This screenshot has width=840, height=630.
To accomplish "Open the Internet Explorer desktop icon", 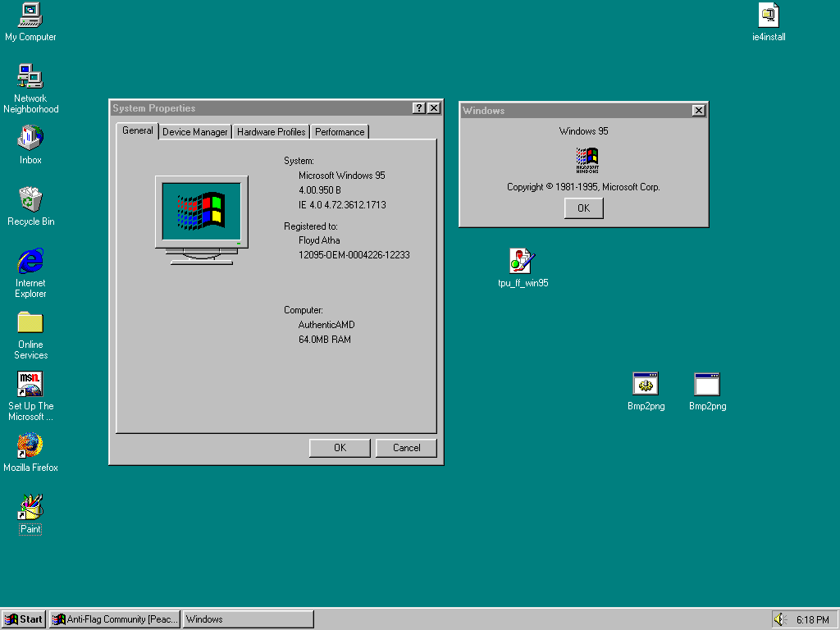I will 30,262.
